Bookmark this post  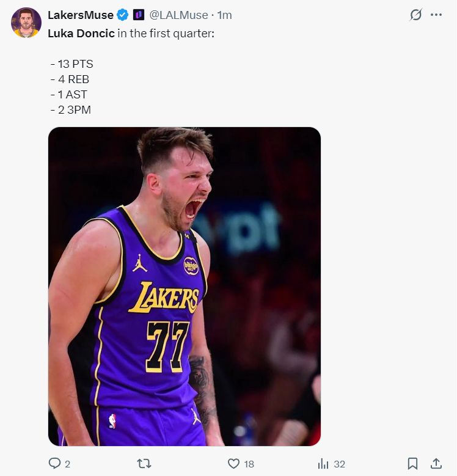(x=413, y=464)
